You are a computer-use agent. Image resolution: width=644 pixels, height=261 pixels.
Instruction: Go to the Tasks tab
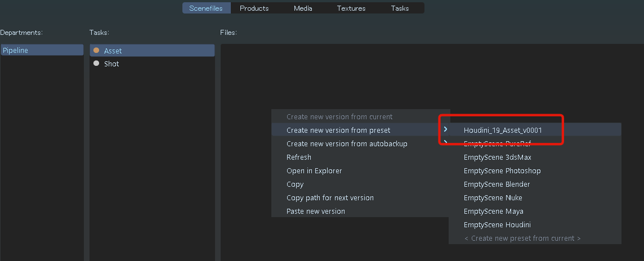point(400,8)
